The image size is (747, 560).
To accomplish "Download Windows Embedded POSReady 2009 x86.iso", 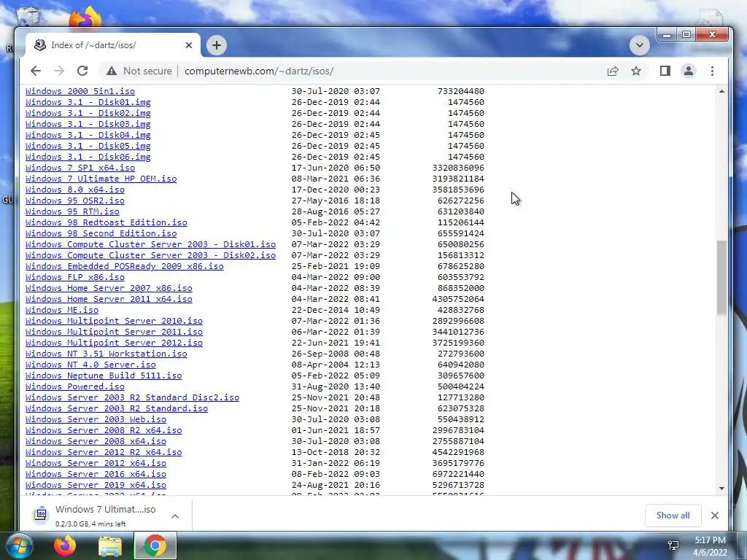I will 124,266.
